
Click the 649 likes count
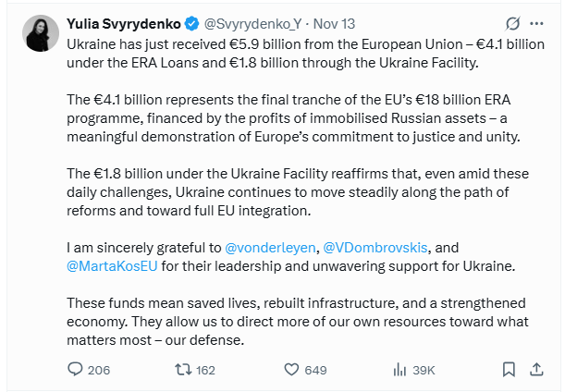click(x=316, y=370)
